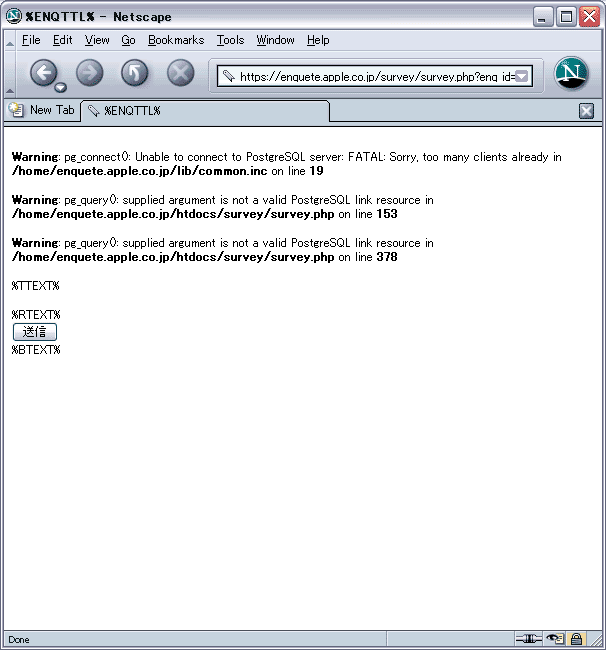The image size is (606, 650).
Task: Click the line number 378 text
Action: [x=387, y=257]
